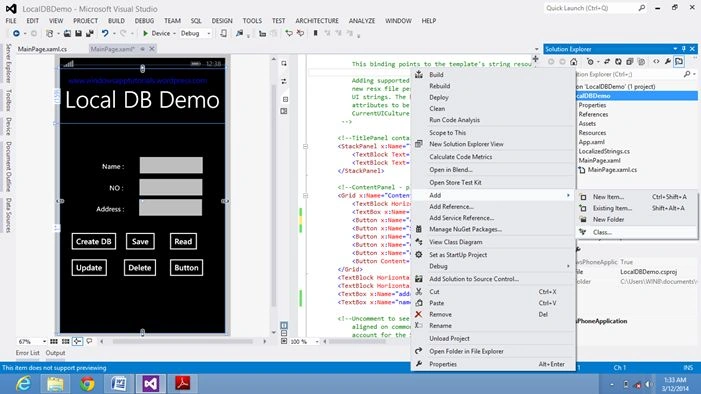Screen dimensions: 701x394
Task: Click the Refresh icon in Solution Explorer
Action: 618,62
